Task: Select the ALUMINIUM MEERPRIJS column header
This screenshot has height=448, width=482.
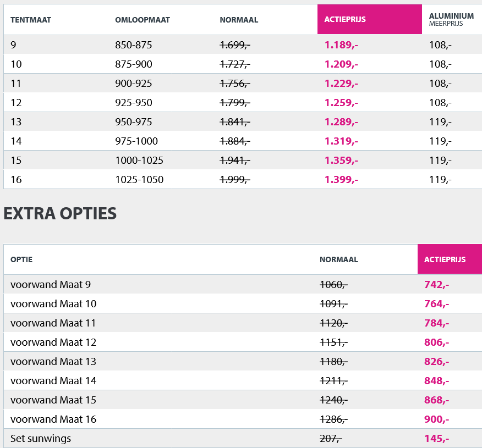Action: point(451,20)
